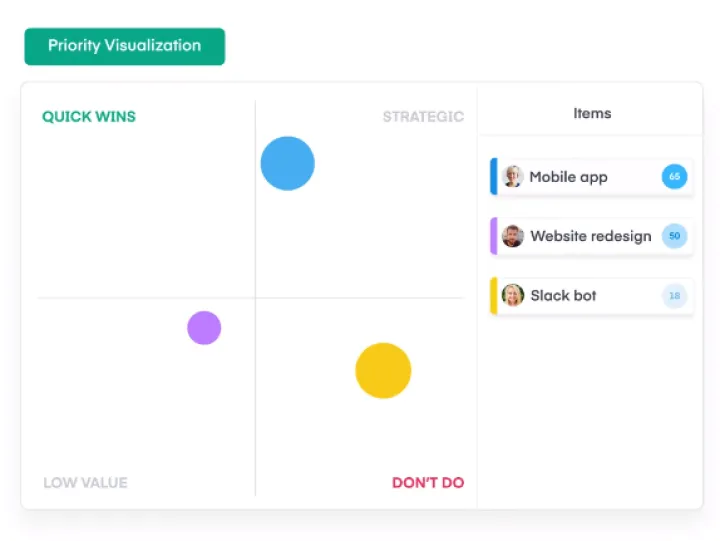
Task: Open the Website redesign item card
Action: [x=591, y=236]
